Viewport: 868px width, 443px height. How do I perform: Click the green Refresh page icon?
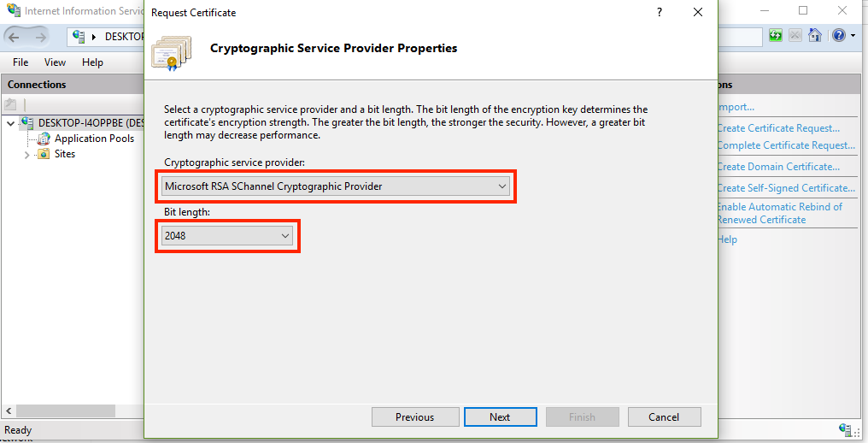coord(776,36)
